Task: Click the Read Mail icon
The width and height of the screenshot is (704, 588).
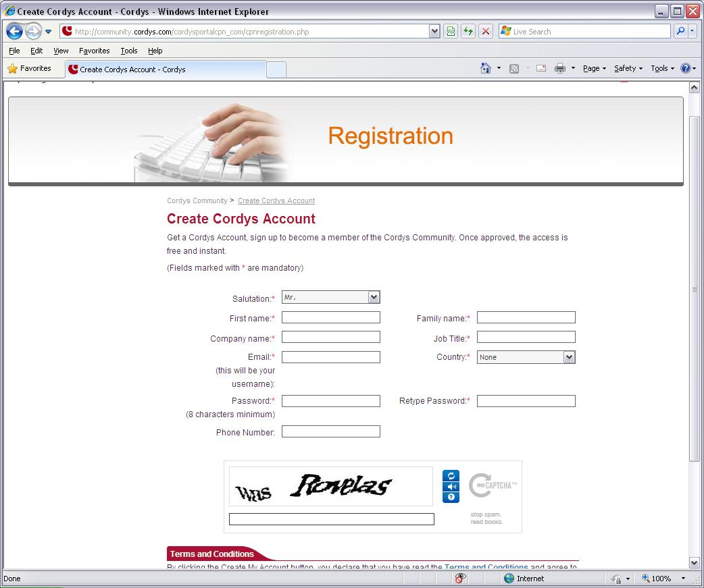Action: pos(541,69)
